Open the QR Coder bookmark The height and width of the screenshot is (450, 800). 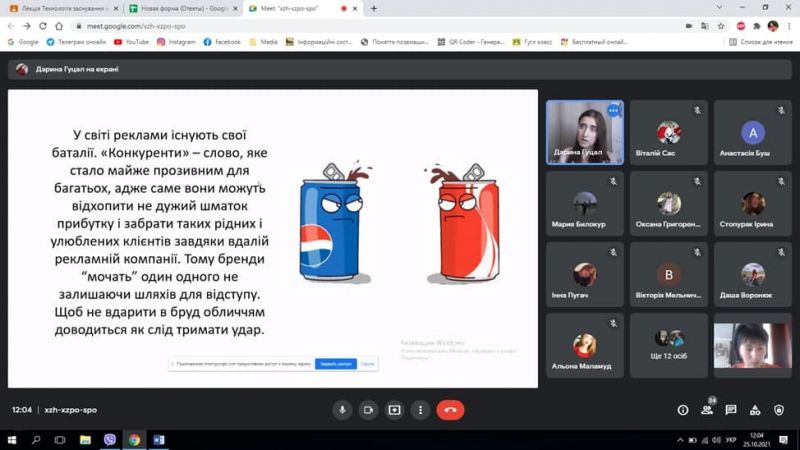click(471, 42)
